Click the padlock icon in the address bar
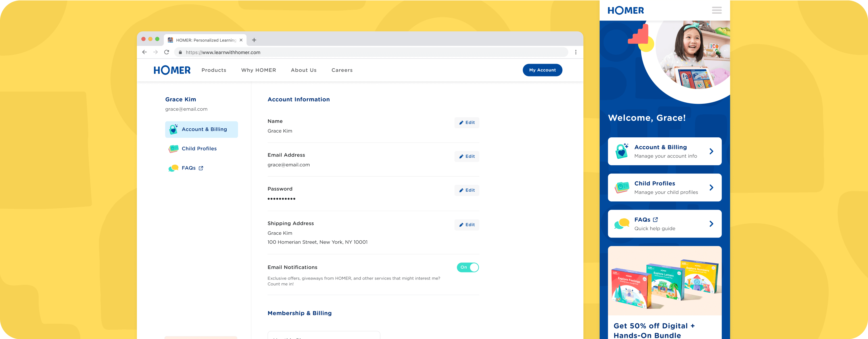The height and width of the screenshot is (339, 868). [180, 52]
